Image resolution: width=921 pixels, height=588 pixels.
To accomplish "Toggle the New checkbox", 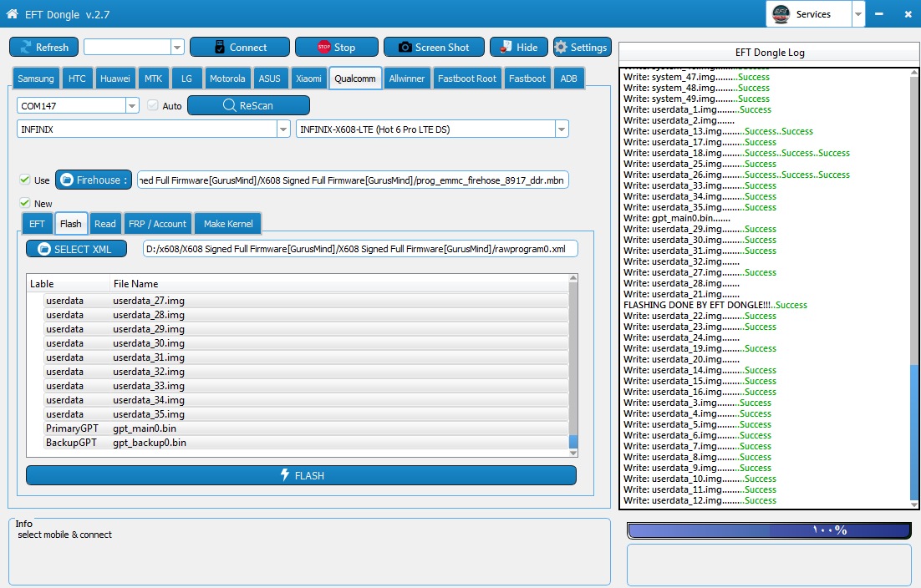I will coord(25,203).
